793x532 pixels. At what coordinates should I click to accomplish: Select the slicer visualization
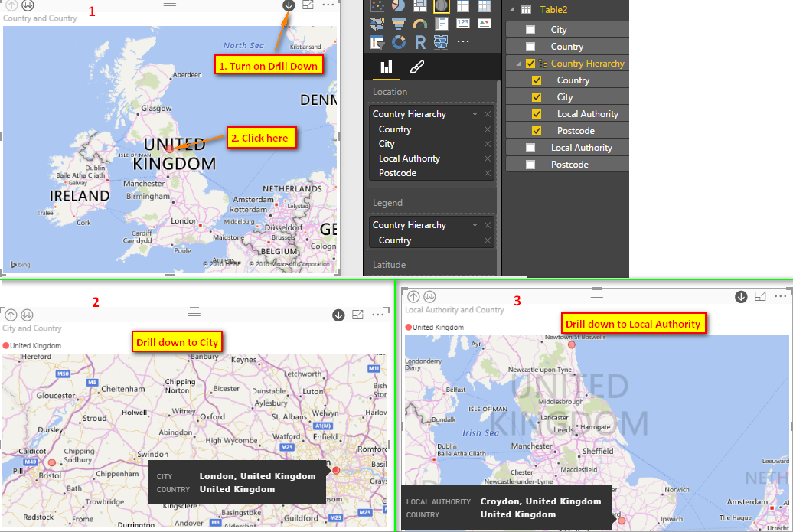tap(377, 42)
